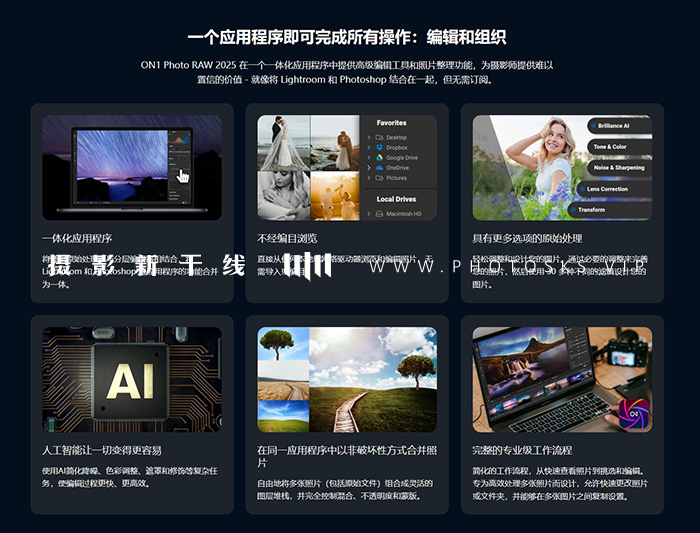The image size is (700, 533).
Task: Open the star-trails laptop image
Action: click(x=132, y=167)
